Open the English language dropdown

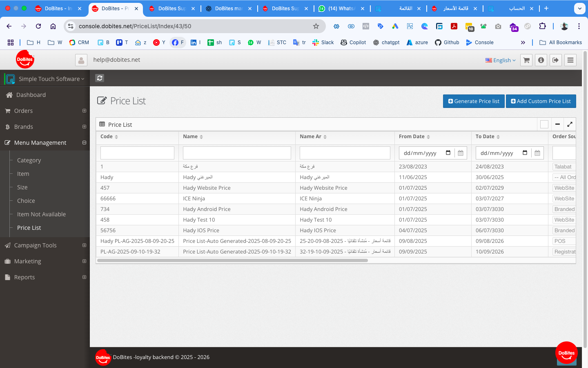click(x=500, y=60)
